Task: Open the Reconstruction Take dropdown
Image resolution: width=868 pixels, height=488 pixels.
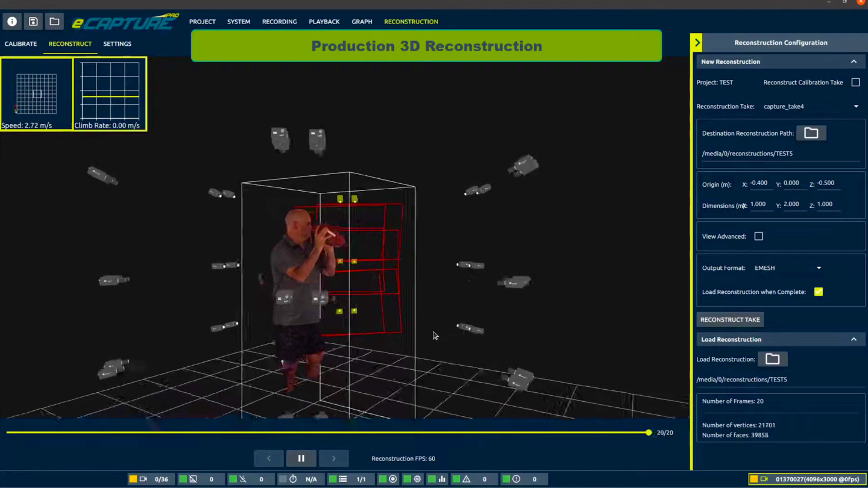Action: (855, 107)
